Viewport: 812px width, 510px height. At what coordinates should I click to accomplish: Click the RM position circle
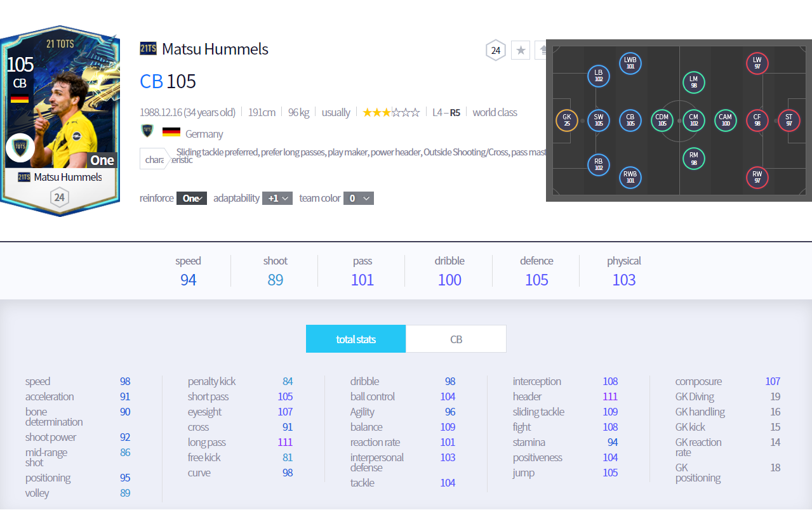(693, 158)
